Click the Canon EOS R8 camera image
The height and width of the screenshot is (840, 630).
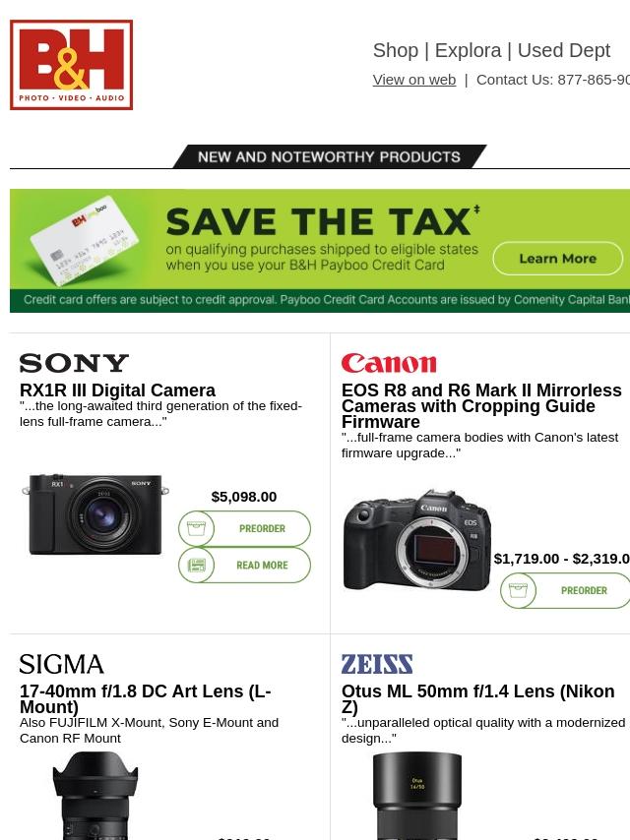pos(417,539)
